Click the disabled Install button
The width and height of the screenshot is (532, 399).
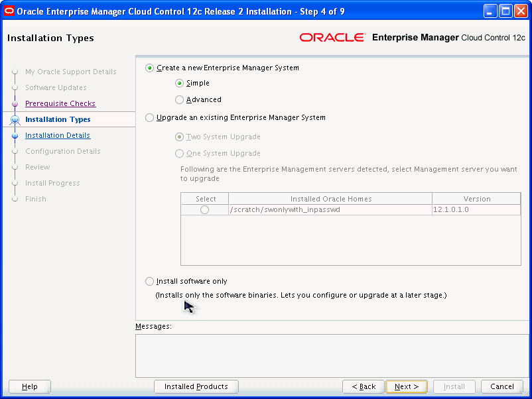click(454, 386)
